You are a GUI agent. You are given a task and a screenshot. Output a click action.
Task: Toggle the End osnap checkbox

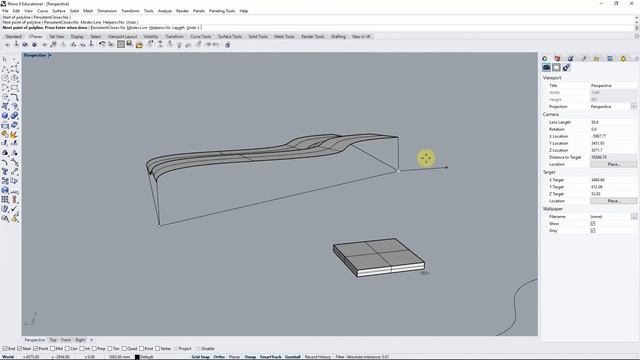(5, 349)
